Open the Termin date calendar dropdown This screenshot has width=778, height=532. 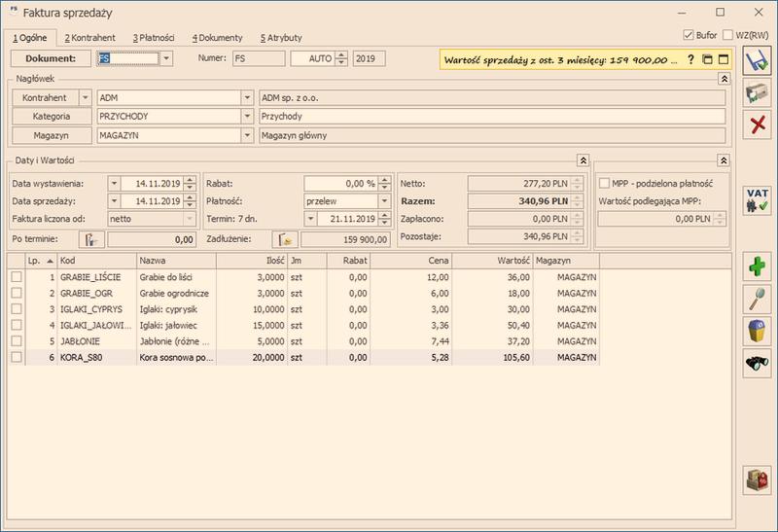310,219
